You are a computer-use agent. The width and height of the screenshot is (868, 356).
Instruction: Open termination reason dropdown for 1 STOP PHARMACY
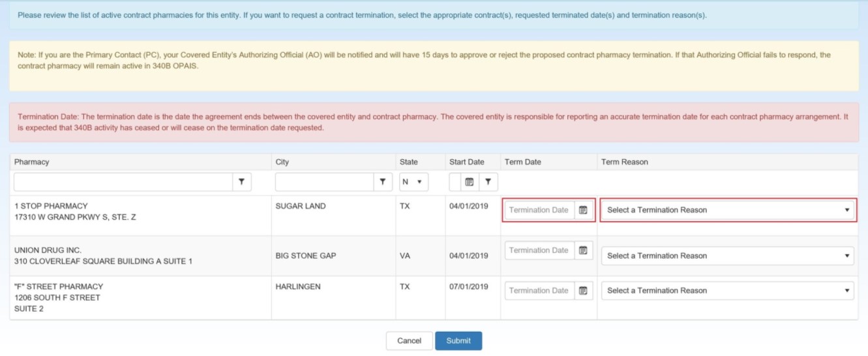tap(728, 210)
